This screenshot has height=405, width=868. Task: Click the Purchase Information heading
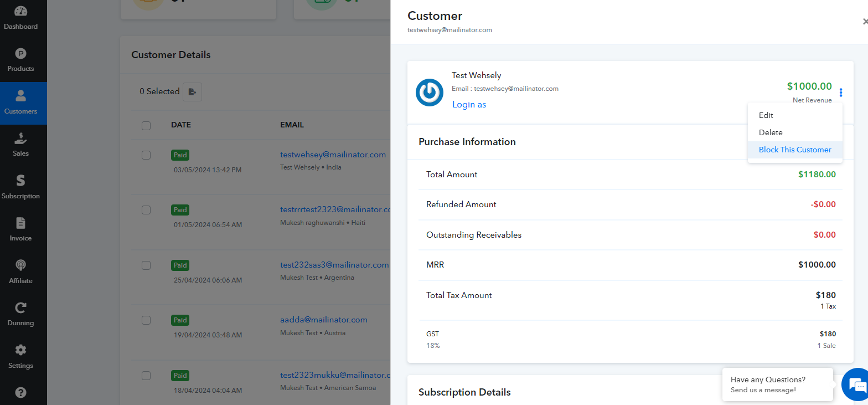[467, 142]
